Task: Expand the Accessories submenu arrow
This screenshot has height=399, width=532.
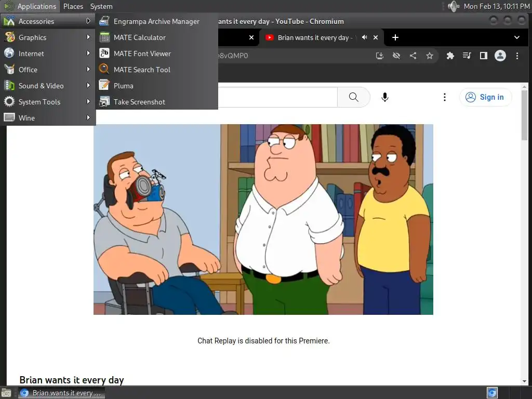Action: [x=88, y=21]
